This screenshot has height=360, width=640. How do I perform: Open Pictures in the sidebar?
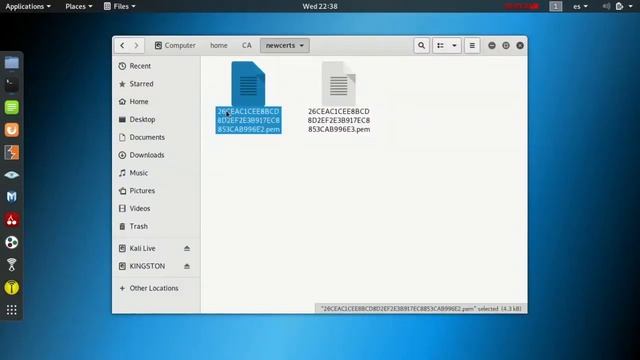(156, 191)
